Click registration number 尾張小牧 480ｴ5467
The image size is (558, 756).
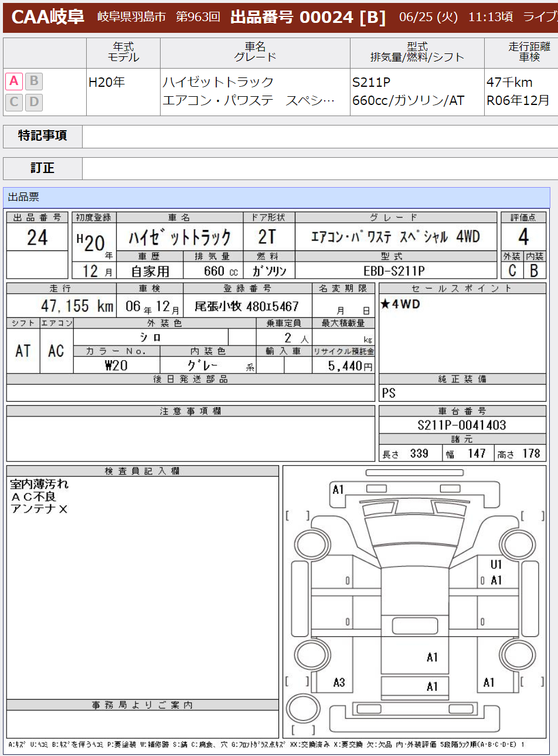pyautogui.click(x=247, y=307)
